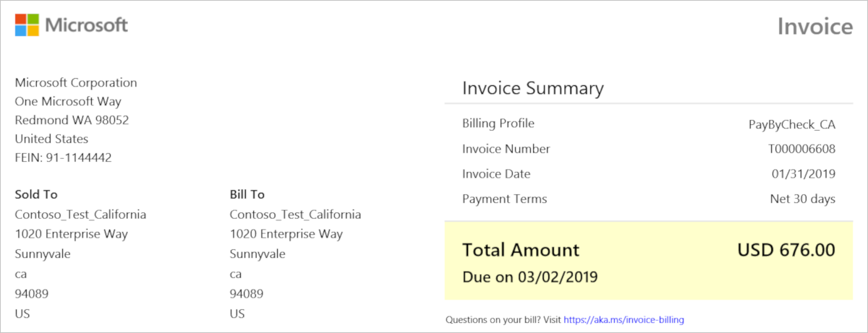Click Contoso_Test_California under Bill To
Viewport: 868px width, 333px height.
tap(295, 215)
